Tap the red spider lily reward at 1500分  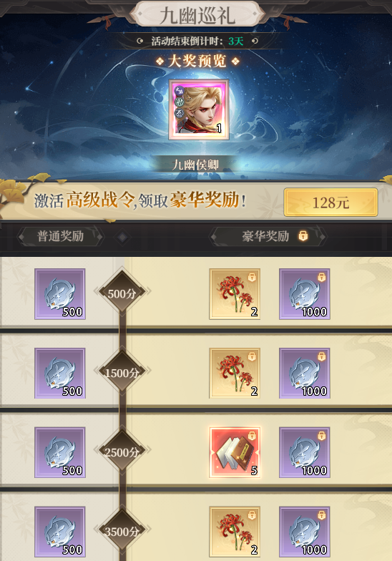coord(235,374)
